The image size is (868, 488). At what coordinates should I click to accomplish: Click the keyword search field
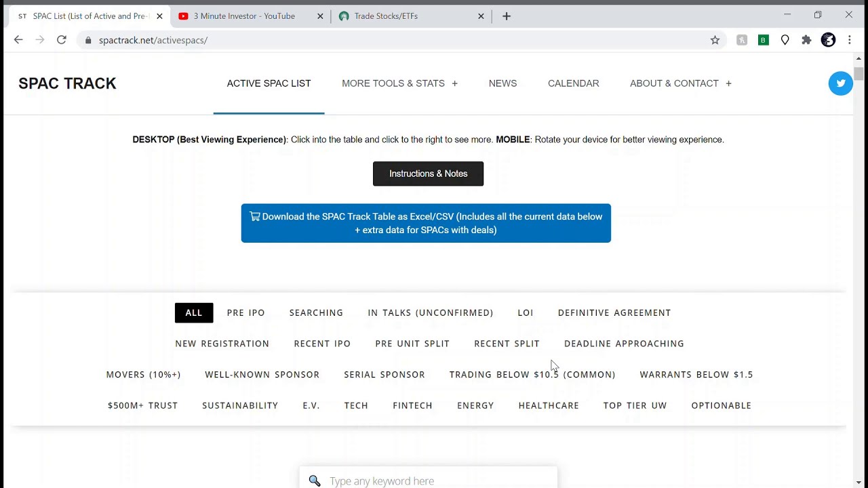click(428, 479)
